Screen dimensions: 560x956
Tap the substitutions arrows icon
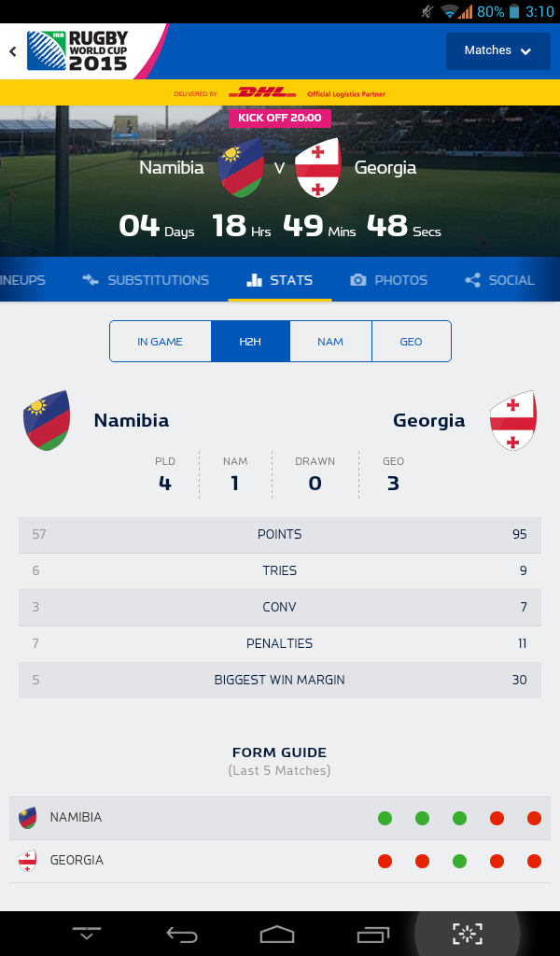[91, 280]
